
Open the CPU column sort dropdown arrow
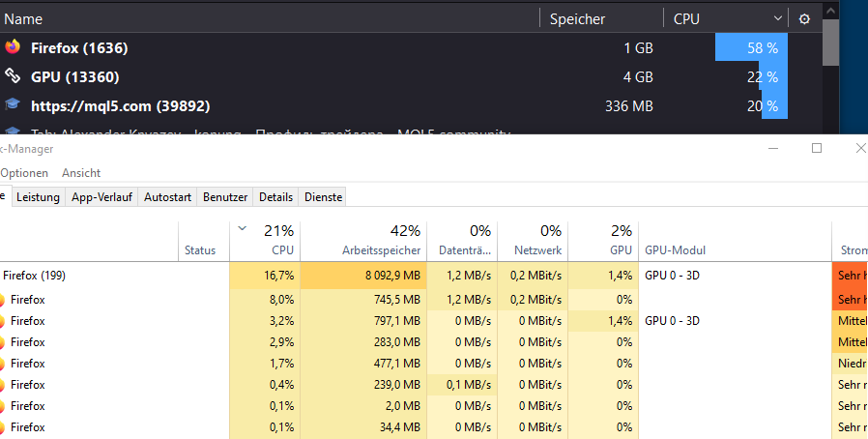click(778, 18)
